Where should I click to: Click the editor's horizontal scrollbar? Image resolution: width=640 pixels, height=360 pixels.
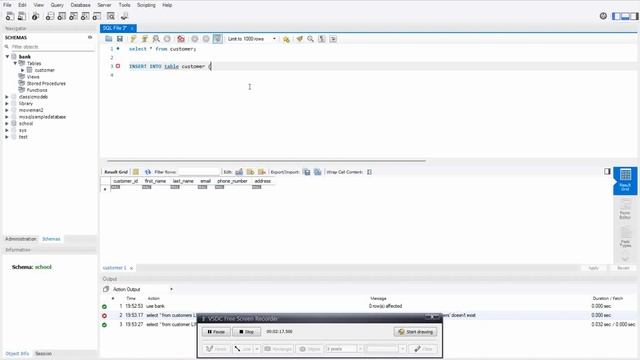pyautogui.click(x=266, y=161)
